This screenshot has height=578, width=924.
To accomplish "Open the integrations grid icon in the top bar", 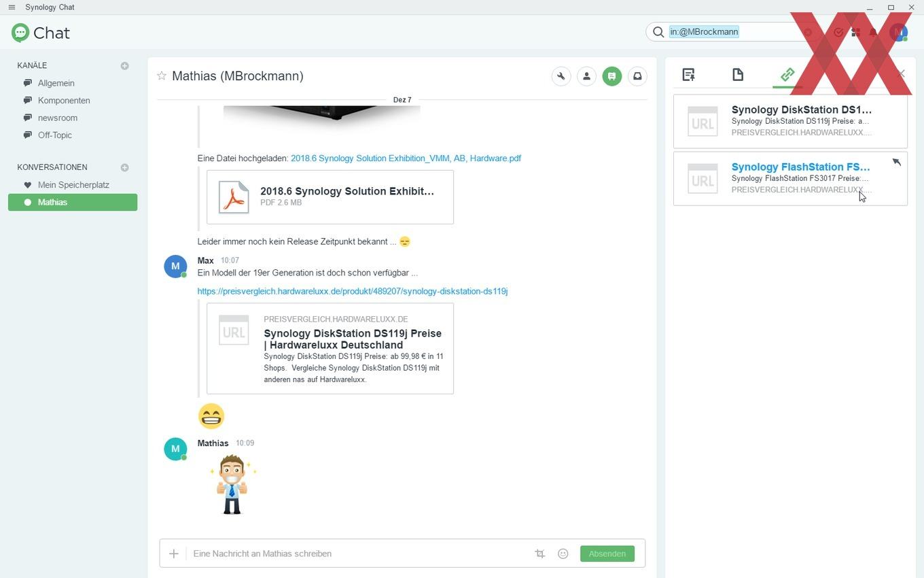I will (855, 32).
